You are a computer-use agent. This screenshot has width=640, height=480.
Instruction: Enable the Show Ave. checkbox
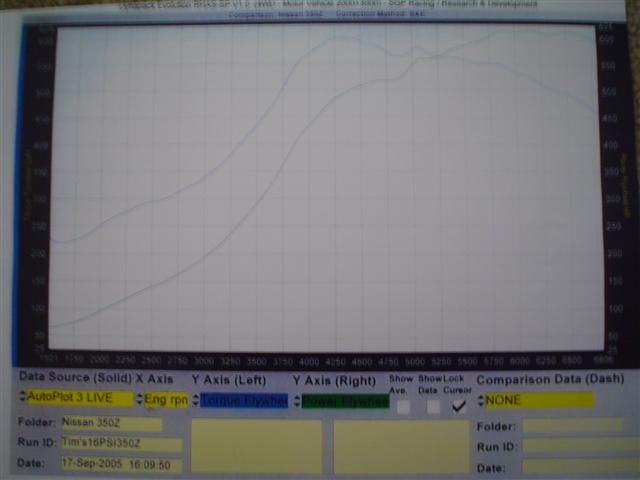click(403, 407)
